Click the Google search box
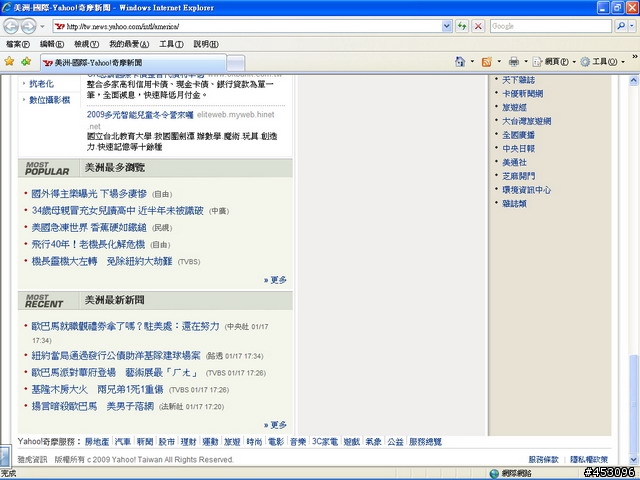The height and width of the screenshot is (480, 640). [x=551, y=26]
